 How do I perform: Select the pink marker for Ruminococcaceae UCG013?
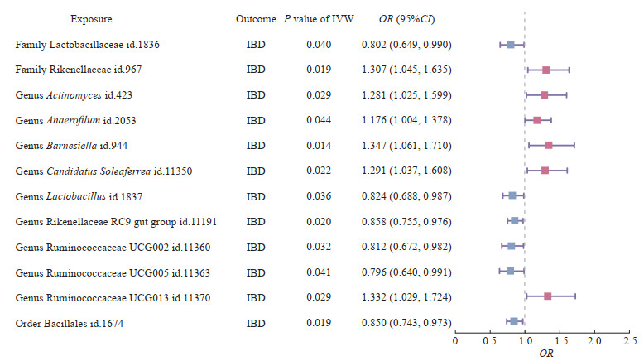(x=547, y=296)
